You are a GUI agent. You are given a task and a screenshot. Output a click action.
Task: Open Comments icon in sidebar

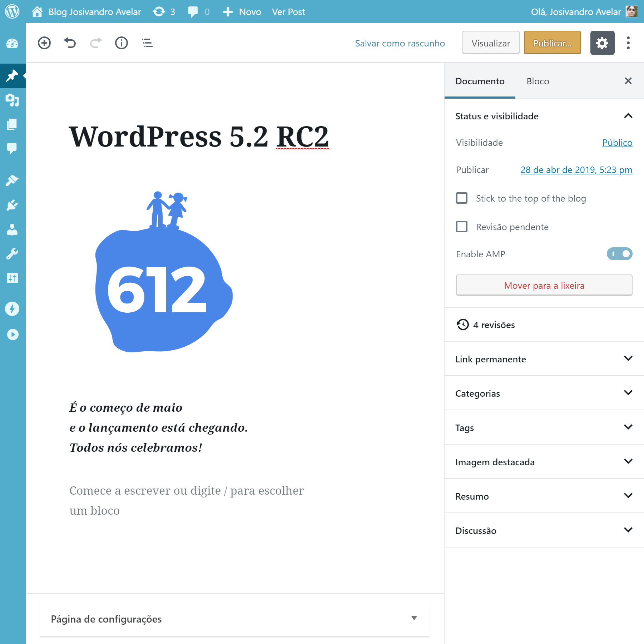(12, 148)
